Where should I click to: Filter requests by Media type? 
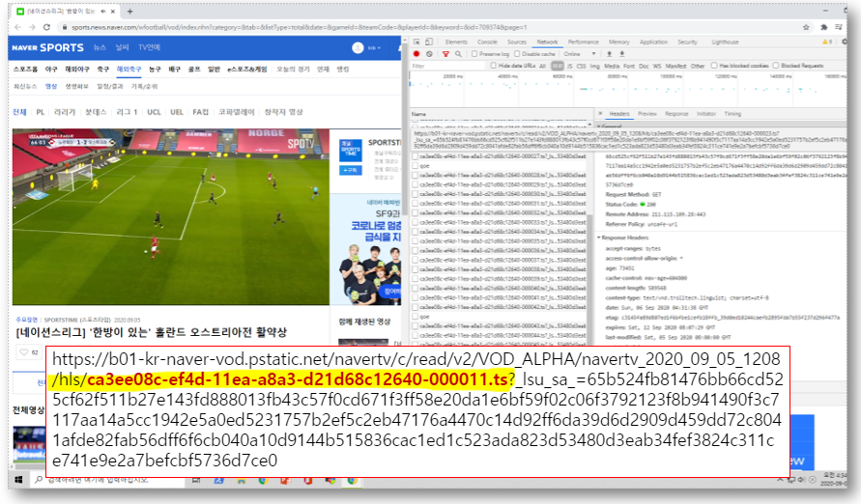click(612, 66)
